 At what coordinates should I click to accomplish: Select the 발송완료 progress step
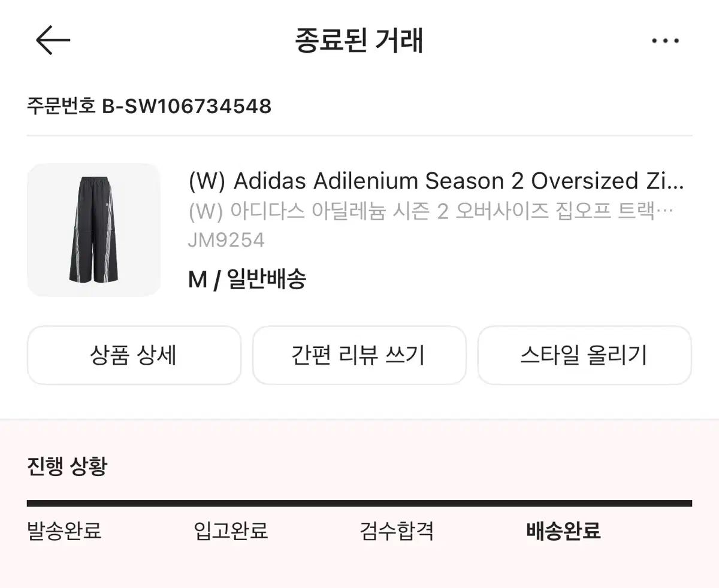64,531
